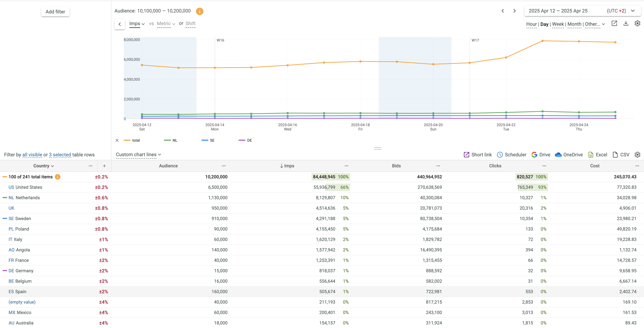Click the '3 selected' filter link
644x328 pixels.
pyautogui.click(x=60, y=155)
